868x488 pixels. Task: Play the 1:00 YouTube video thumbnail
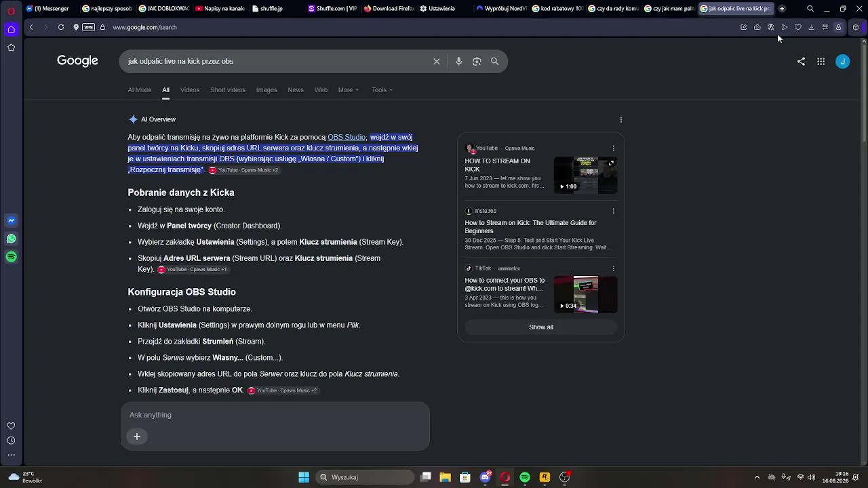pos(586,175)
